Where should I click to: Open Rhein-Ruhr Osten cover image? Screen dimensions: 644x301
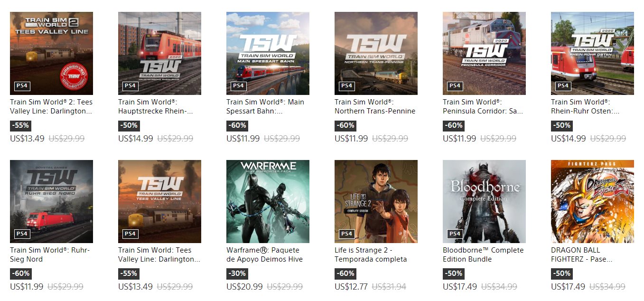(592, 54)
